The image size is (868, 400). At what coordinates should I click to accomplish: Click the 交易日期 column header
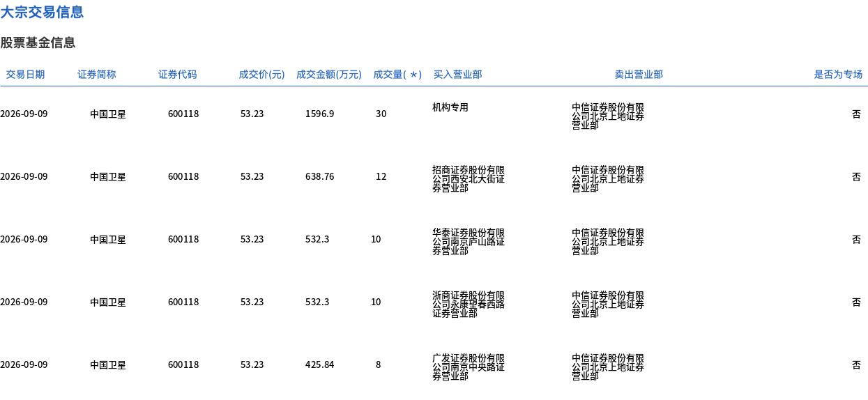tap(25, 75)
